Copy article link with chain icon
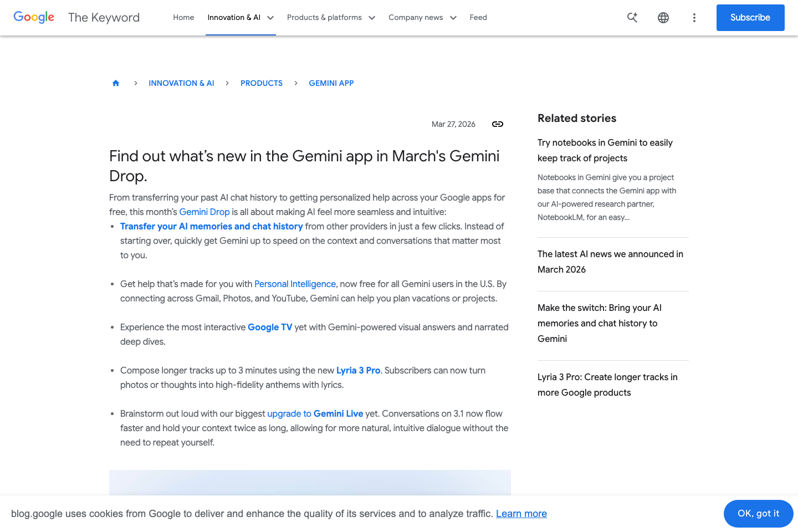The height and width of the screenshot is (532, 798). click(x=498, y=124)
